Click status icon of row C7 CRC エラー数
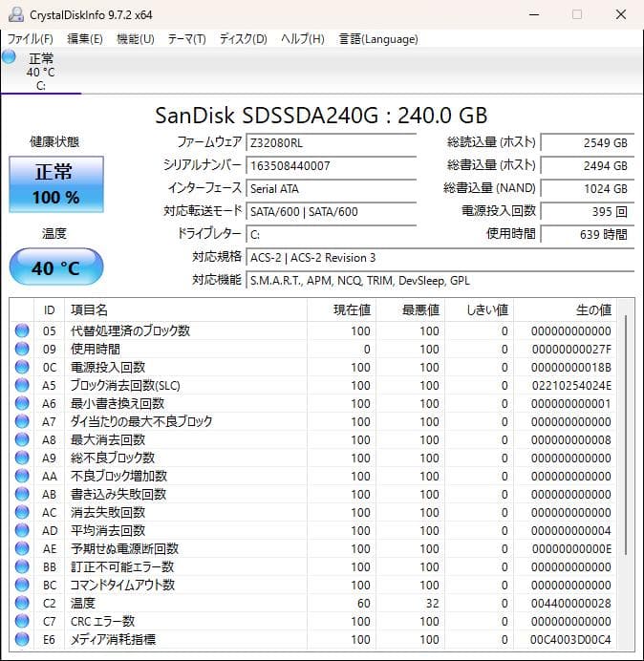The width and height of the screenshot is (644, 661). point(22,621)
